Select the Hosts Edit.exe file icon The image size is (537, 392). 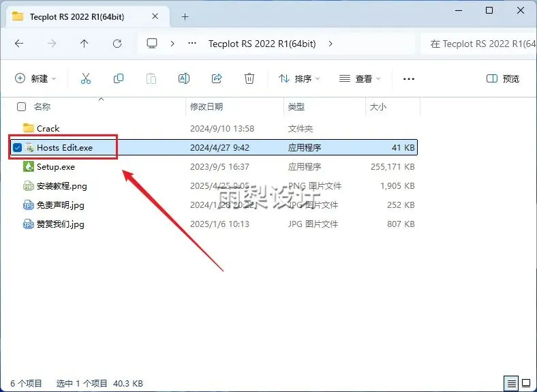pyautogui.click(x=30, y=148)
